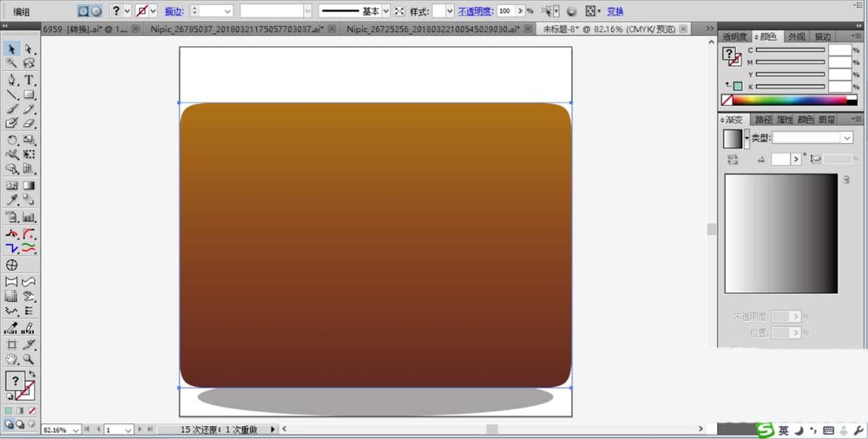868x439 pixels.
Task: Select the black arrow Selection tool
Action: click(11, 49)
